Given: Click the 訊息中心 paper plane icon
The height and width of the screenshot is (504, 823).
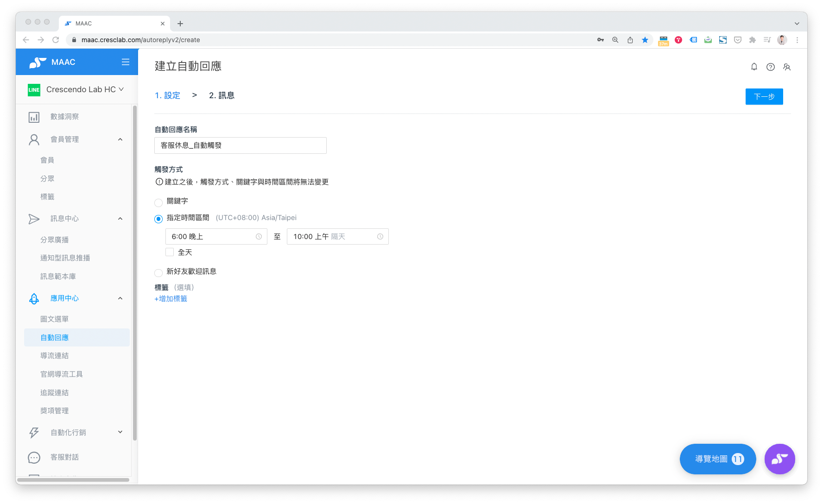Looking at the screenshot, I should pos(34,219).
